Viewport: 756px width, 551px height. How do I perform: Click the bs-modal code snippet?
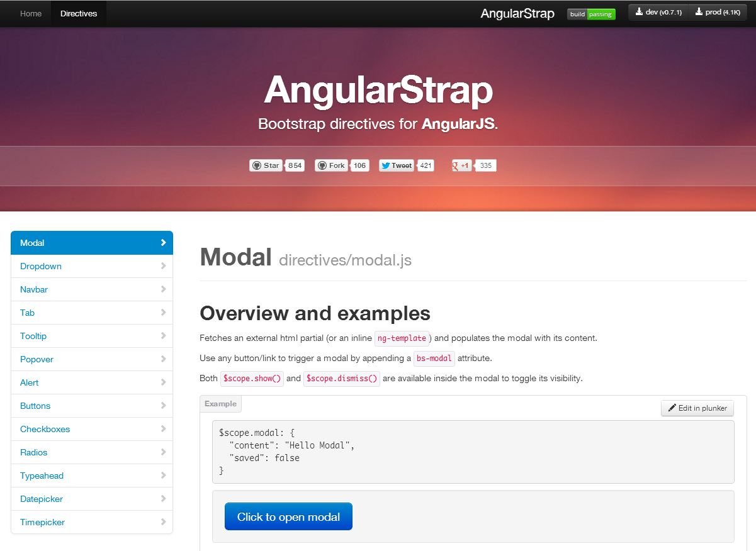(x=434, y=359)
